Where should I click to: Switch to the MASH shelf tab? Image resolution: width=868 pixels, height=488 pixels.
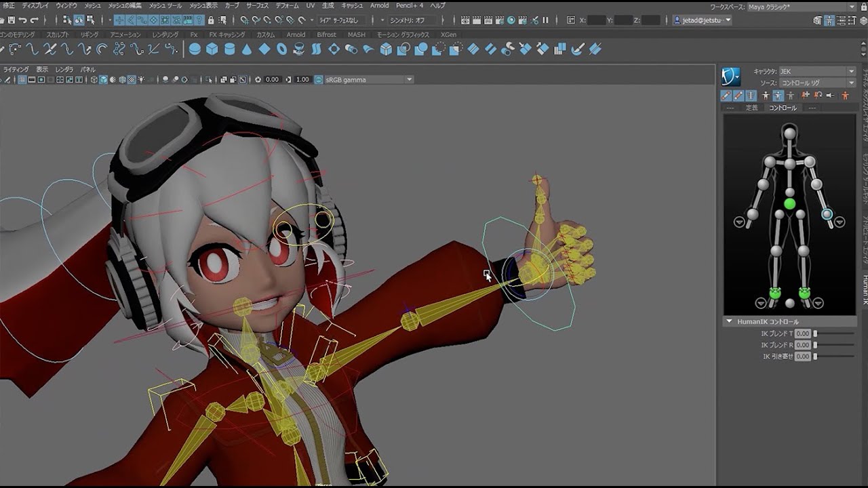click(x=357, y=35)
